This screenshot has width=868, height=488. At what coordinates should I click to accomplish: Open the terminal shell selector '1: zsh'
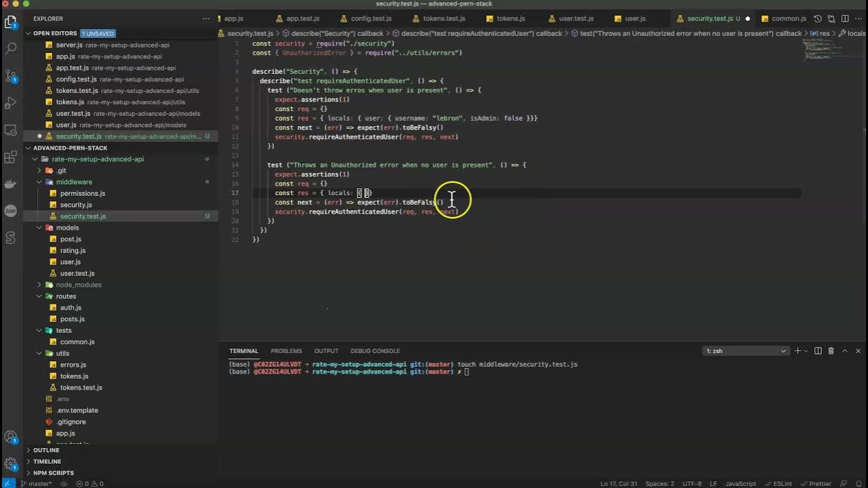coord(745,351)
